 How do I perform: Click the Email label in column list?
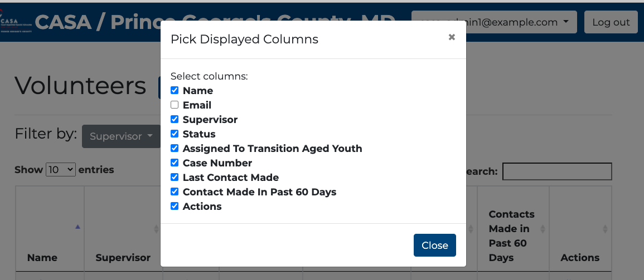click(x=197, y=105)
